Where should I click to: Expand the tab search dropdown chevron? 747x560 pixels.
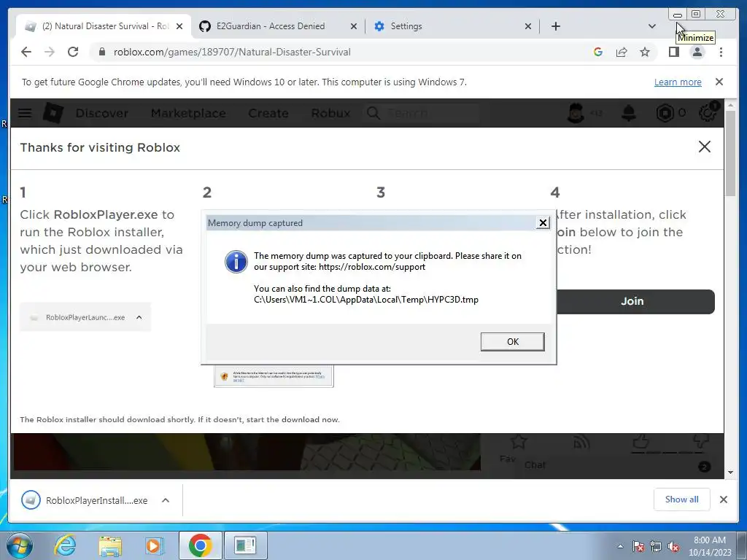651,26
